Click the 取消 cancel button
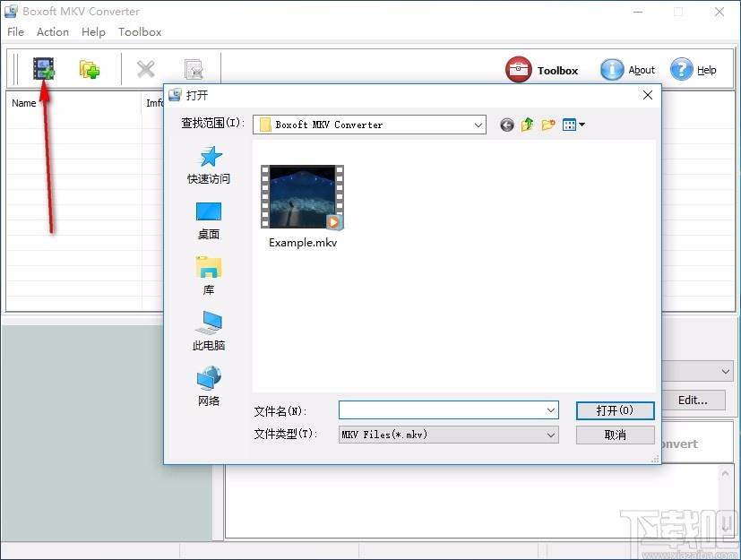The height and width of the screenshot is (560, 741). click(615, 435)
